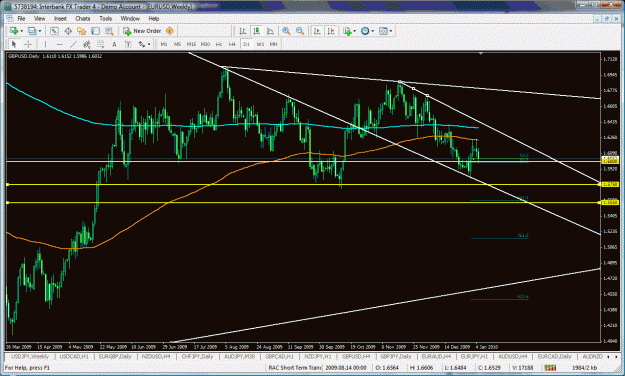Toggle Chart Shift button
625x376 pixels.
[x=331, y=31]
